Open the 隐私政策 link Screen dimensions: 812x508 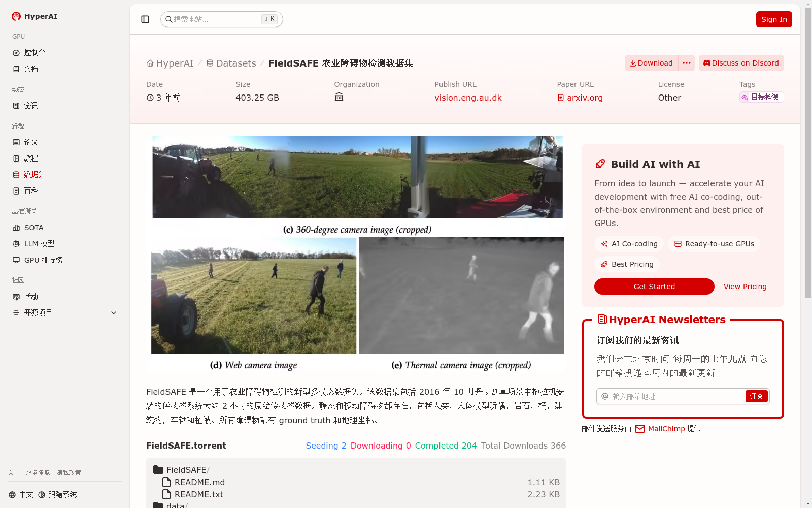pos(69,473)
